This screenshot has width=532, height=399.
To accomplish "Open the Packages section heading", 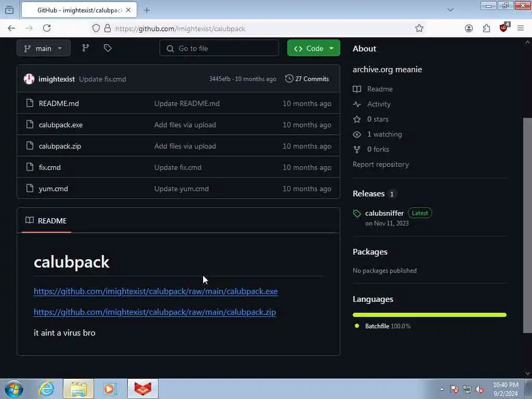I will pyautogui.click(x=370, y=252).
